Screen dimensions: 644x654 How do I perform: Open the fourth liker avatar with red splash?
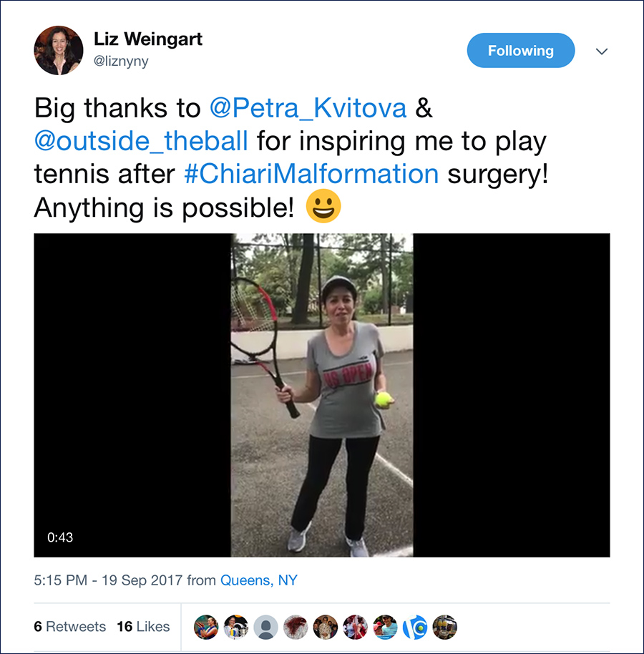coord(296,627)
